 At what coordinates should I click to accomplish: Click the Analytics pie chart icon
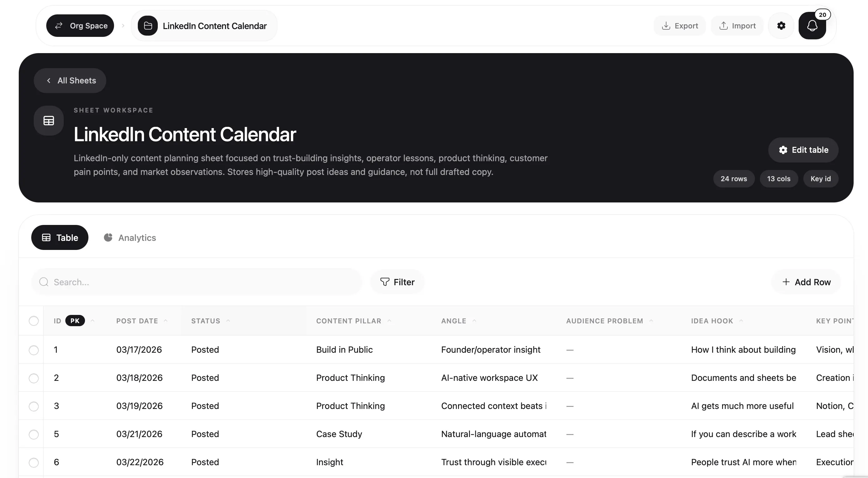tap(108, 237)
